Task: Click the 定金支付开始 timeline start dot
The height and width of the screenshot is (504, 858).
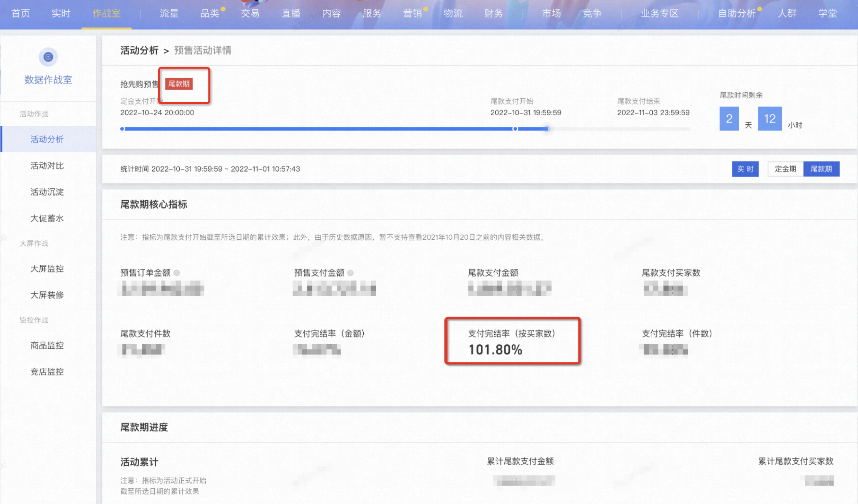Action: (x=122, y=129)
